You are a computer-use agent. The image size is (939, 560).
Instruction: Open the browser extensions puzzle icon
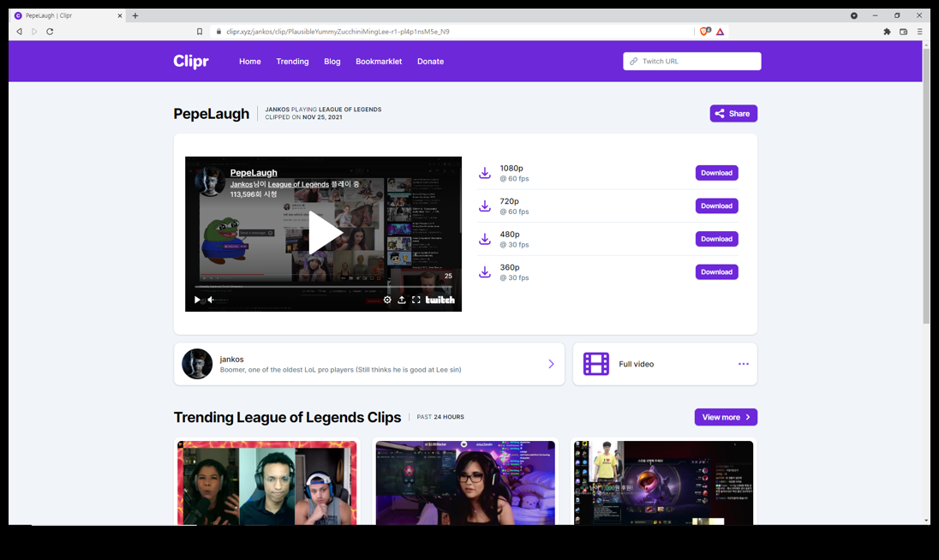pos(887,32)
